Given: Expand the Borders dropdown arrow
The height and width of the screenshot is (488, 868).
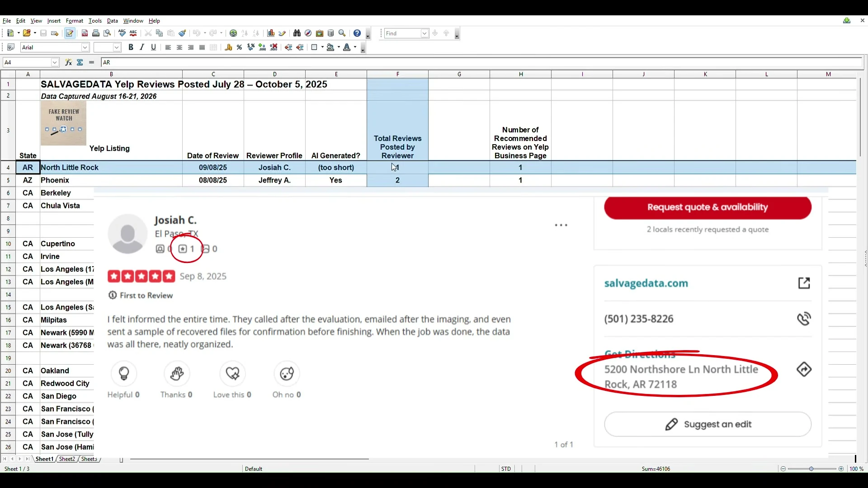Looking at the screenshot, I should 322,47.
